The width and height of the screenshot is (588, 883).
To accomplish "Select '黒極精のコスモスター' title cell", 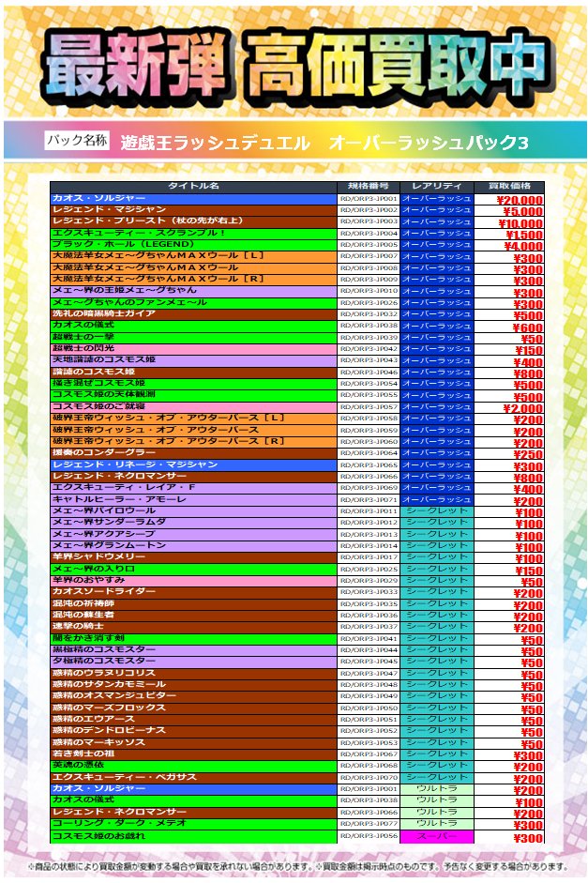I will (x=193, y=650).
